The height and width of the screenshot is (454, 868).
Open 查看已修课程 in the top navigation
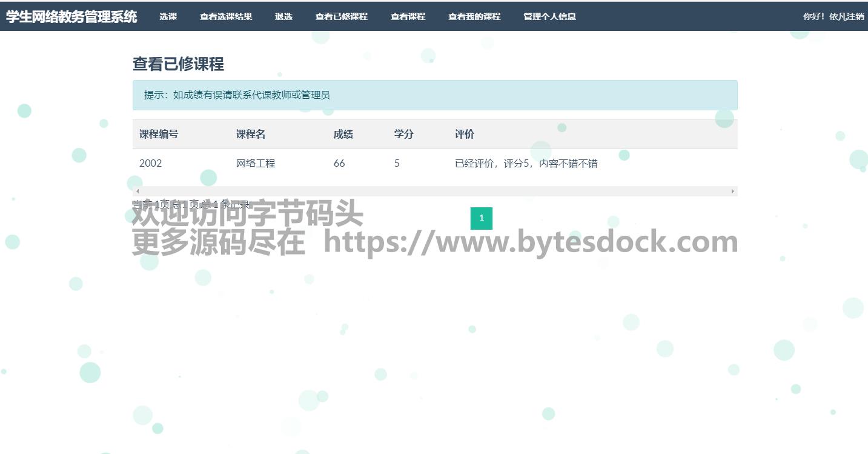point(341,16)
